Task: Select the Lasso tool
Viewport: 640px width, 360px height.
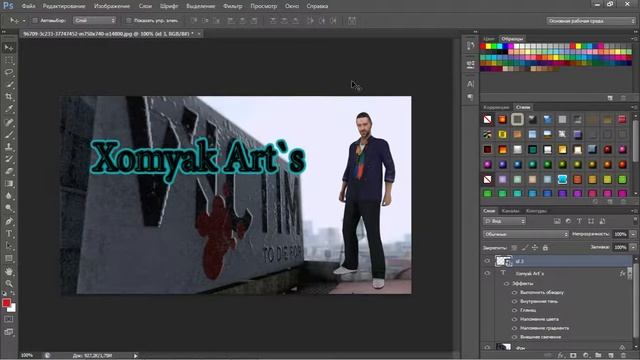Action: [x=9, y=72]
